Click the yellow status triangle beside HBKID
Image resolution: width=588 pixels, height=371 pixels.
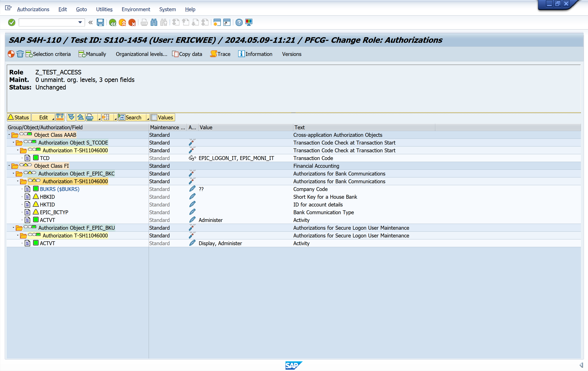36,197
